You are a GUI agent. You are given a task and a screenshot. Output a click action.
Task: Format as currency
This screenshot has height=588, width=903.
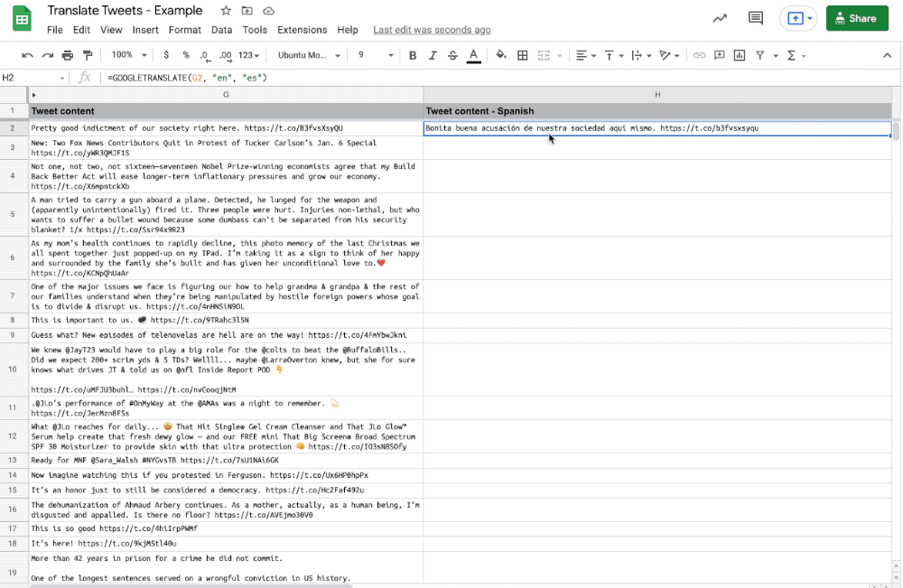click(166, 55)
